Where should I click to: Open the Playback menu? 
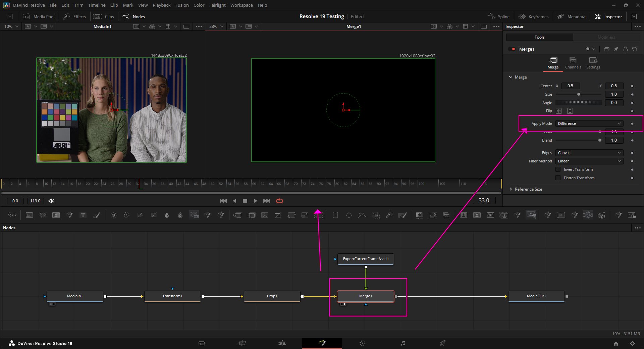[161, 5]
